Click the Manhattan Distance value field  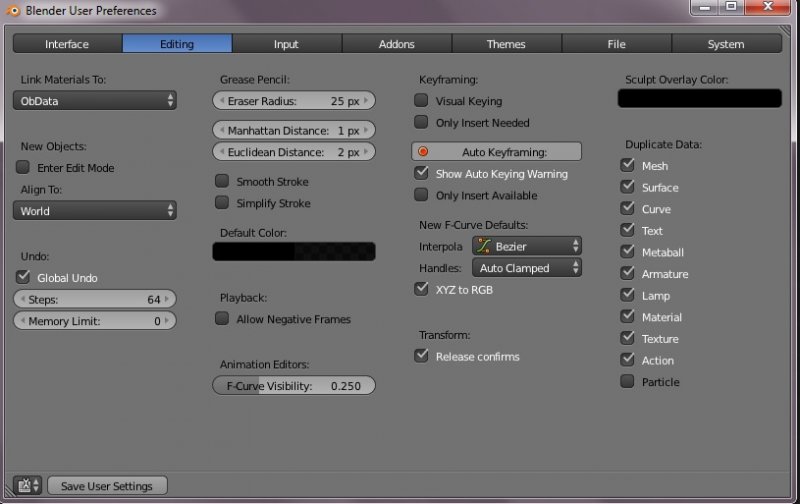click(x=294, y=130)
